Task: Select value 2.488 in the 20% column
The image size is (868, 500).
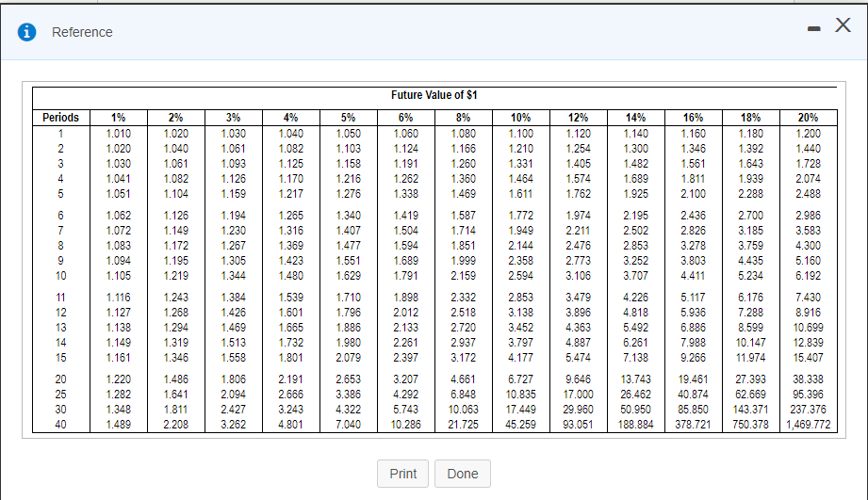Action: [x=809, y=194]
